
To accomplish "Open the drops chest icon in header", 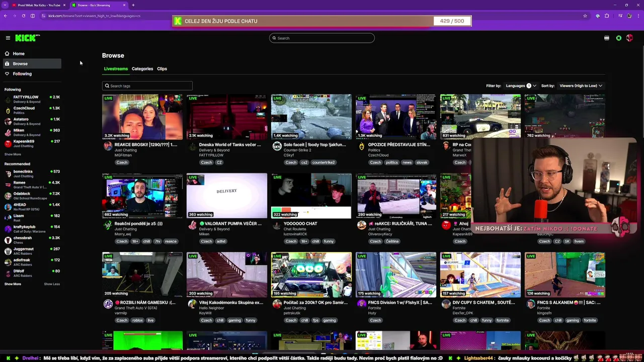I will (607, 38).
